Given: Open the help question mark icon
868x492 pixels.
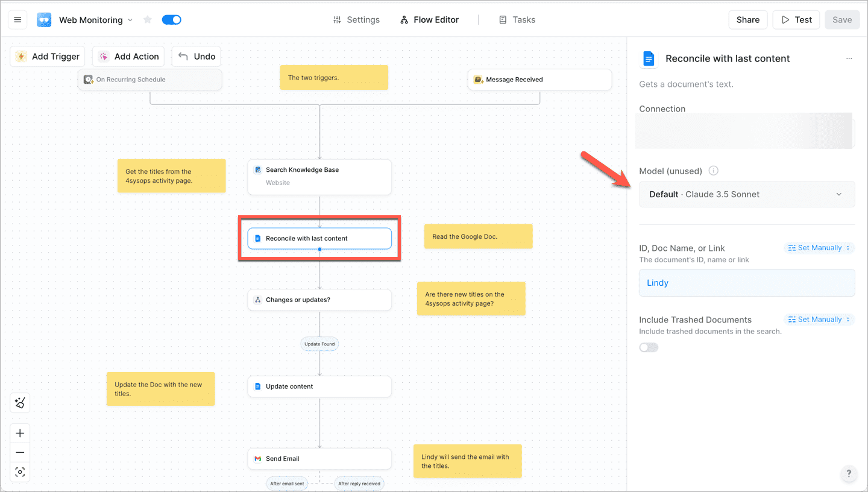Looking at the screenshot, I should (848, 473).
